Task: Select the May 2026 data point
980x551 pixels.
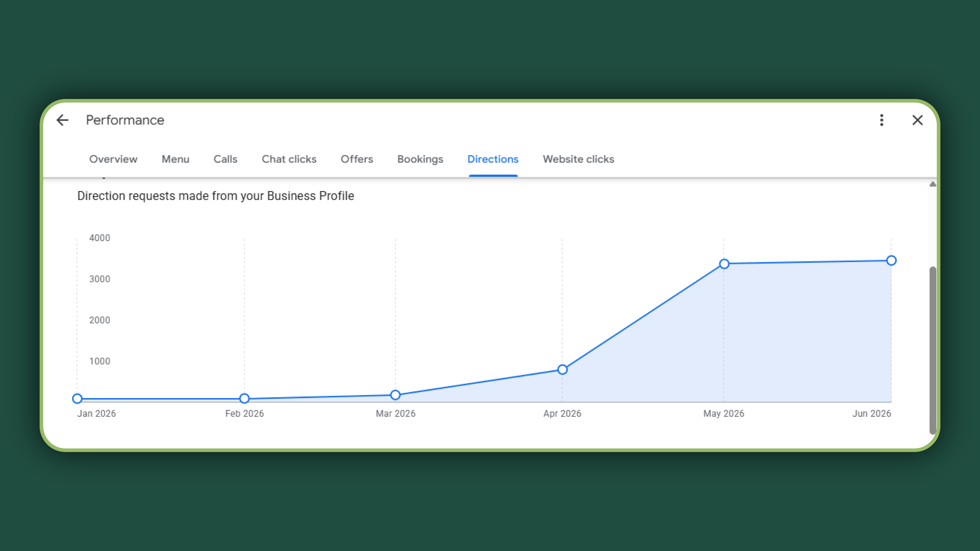Action: point(724,264)
